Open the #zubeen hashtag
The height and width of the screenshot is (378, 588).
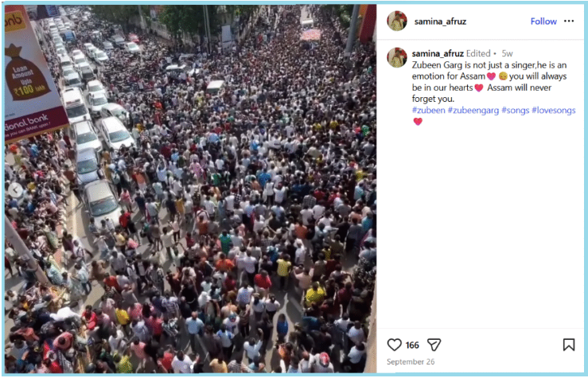coord(428,111)
